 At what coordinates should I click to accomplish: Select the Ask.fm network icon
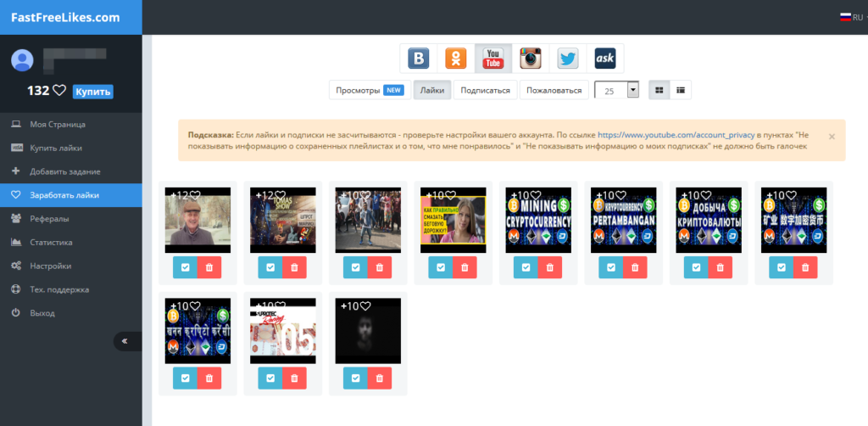(x=605, y=59)
